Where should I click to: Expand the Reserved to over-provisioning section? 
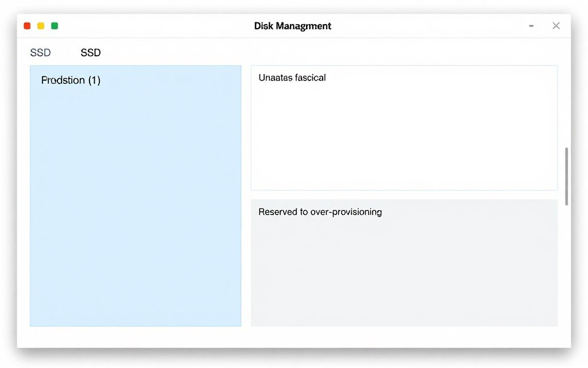coord(404,262)
